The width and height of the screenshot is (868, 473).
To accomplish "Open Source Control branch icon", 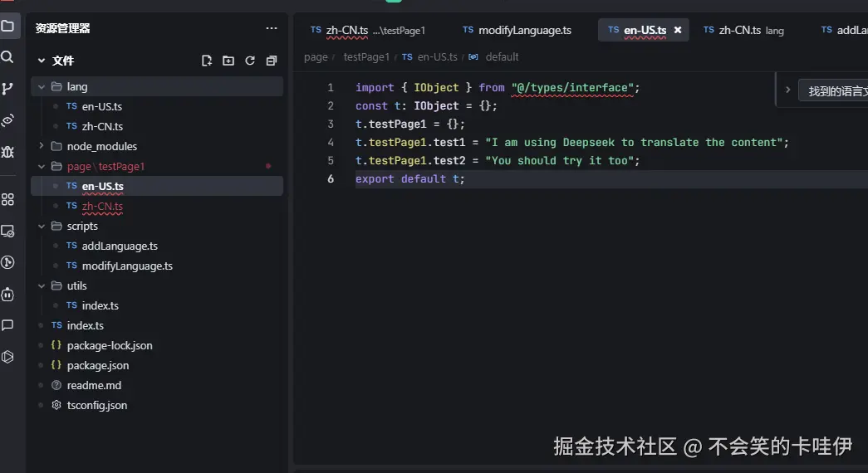I will point(7,89).
